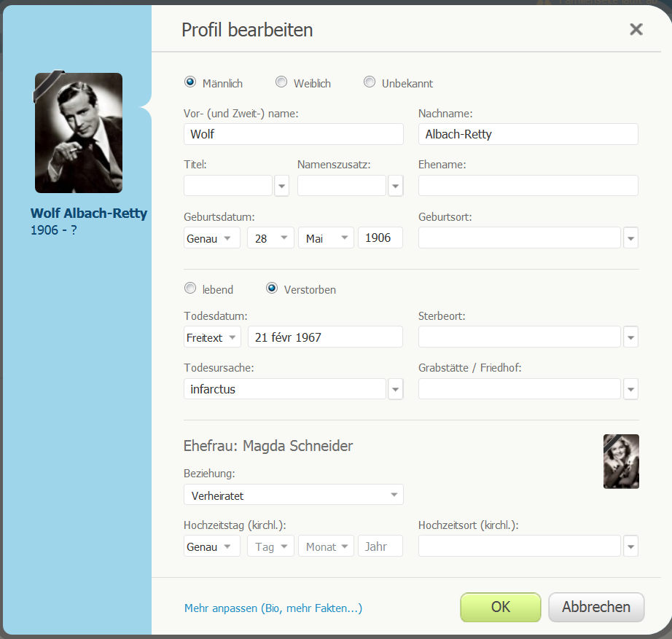Expand the Sterbeort place suggestions arrow
Image resolution: width=672 pixels, height=639 pixels.
click(x=631, y=337)
